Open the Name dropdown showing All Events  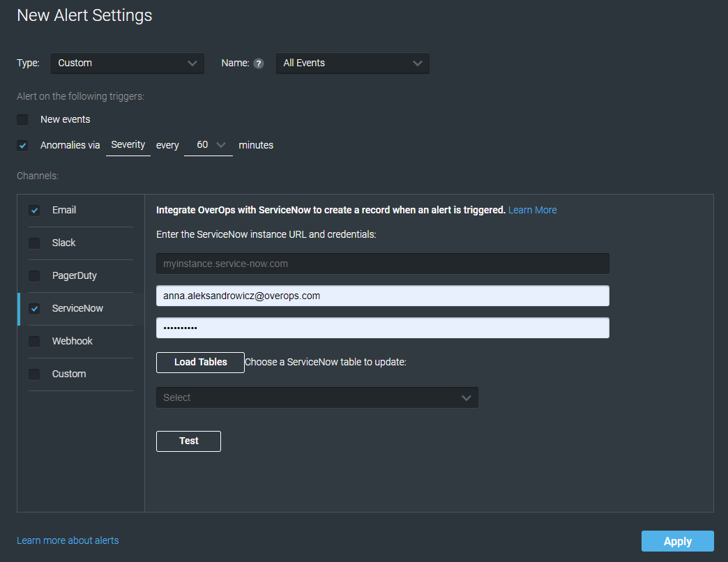(352, 63)
